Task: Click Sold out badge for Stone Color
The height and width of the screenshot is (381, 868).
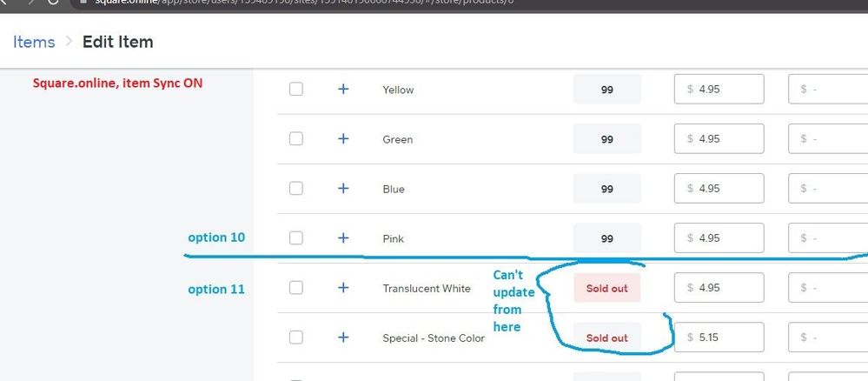Action: click(x=606, y=338)
